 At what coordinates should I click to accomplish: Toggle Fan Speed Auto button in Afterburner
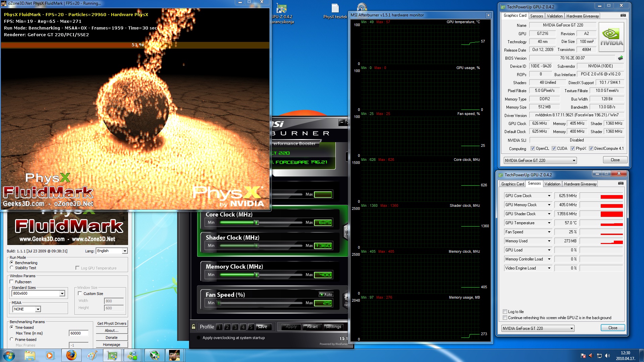pyautogui.click(x=326, y=295)
